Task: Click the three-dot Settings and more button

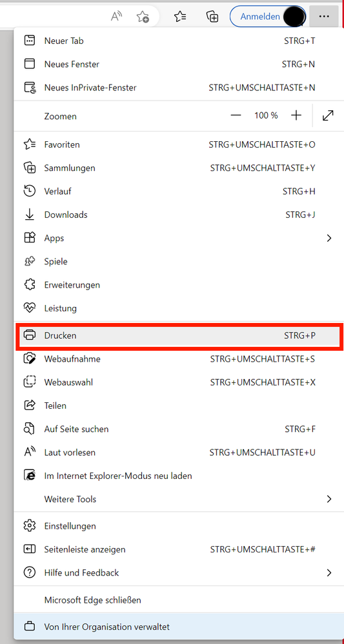Action: click(324, 16)
